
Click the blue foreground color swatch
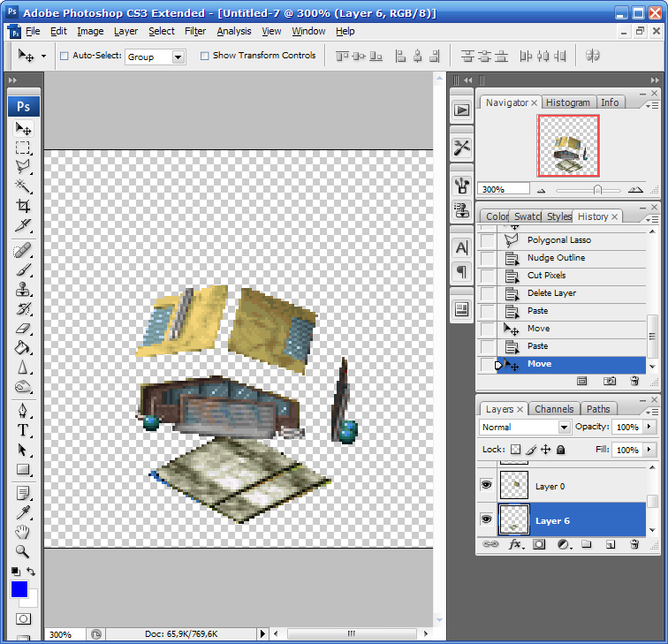19,589
